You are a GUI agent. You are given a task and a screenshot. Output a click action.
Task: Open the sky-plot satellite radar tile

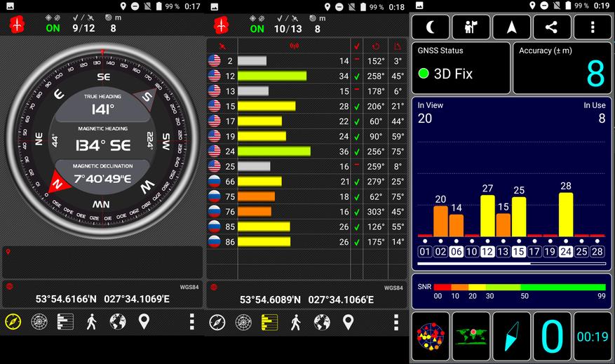coord(431,336)
